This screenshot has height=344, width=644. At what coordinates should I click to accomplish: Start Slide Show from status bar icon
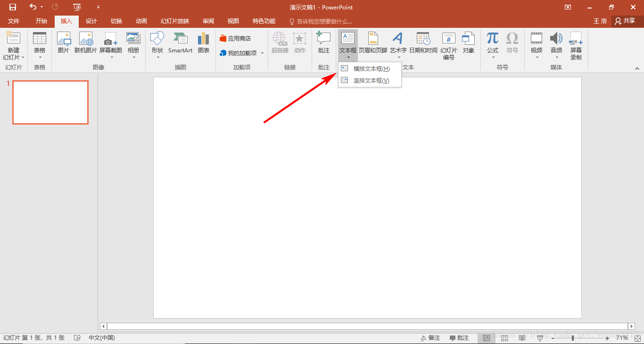540,338
